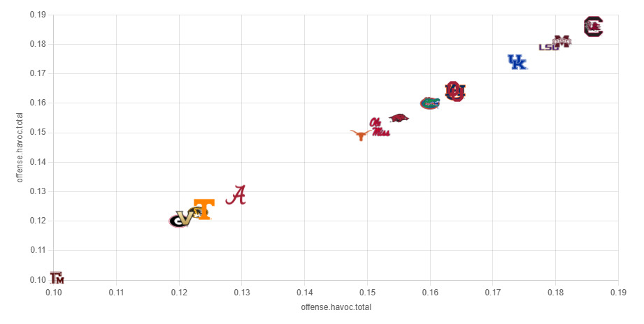This screenshot has height=324, width=644.
Task: Click the Texas Longhorns logo marker
Action: point(361,135)
